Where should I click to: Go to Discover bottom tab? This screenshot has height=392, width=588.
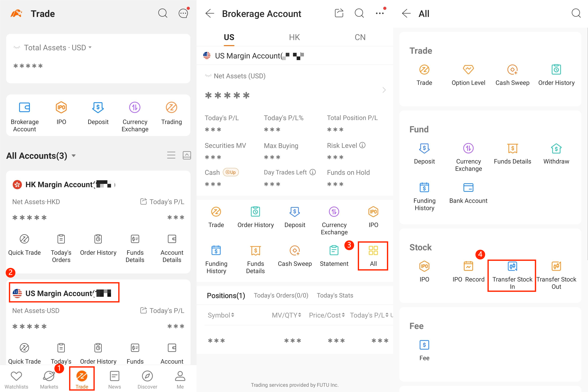tap(147, 380)
